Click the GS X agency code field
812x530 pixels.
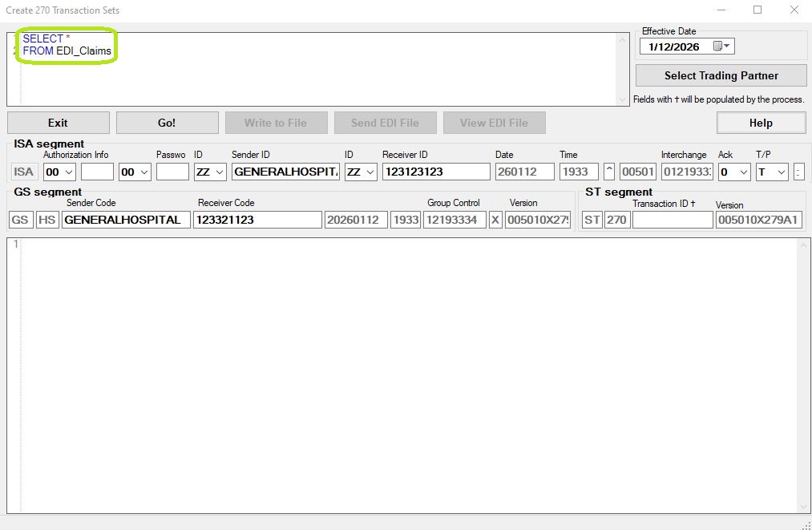coord(495,220)
